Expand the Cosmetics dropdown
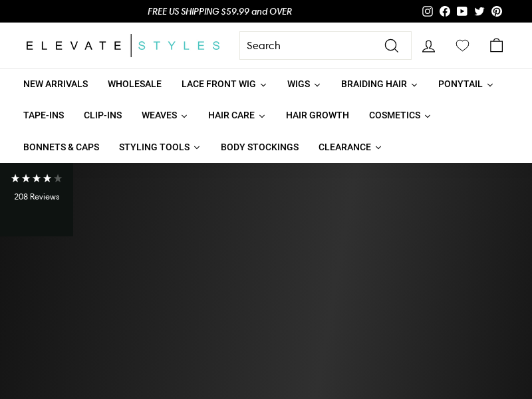 point(400,115)
